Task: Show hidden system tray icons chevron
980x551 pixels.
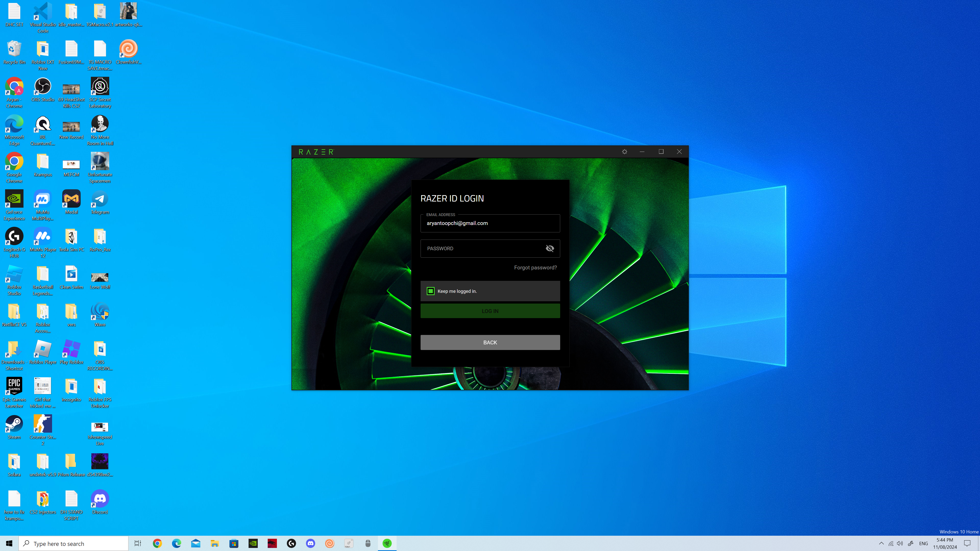Action: click(x=881, y=543)
